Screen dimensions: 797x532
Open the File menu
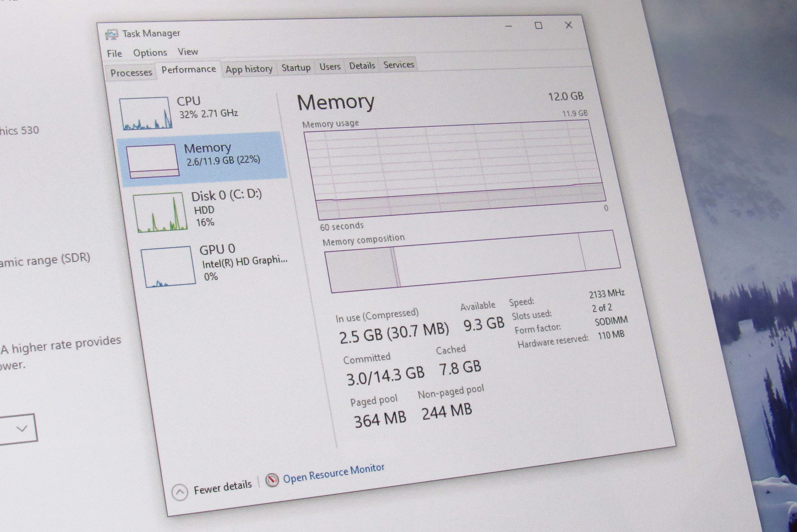click(x=114, y=53)
